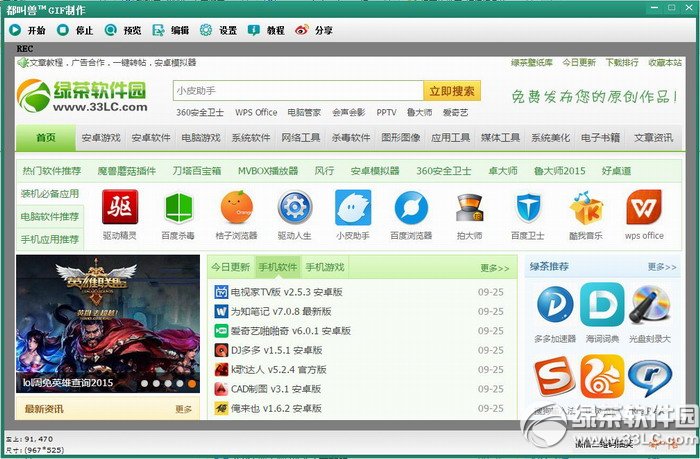Viewport: 700px width, 459px height.
Task: Switch to the 手机游戏 list tab
Action: tap(325, 267)
